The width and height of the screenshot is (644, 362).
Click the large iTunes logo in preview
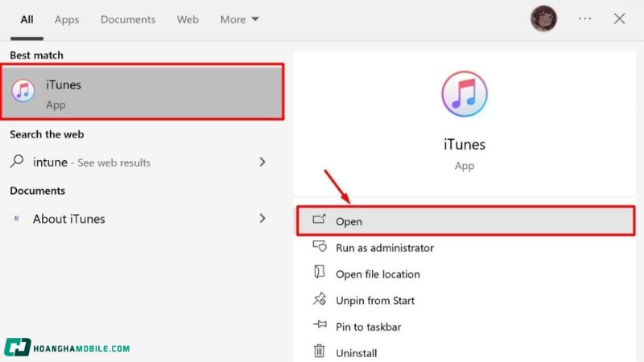(464, 94)
